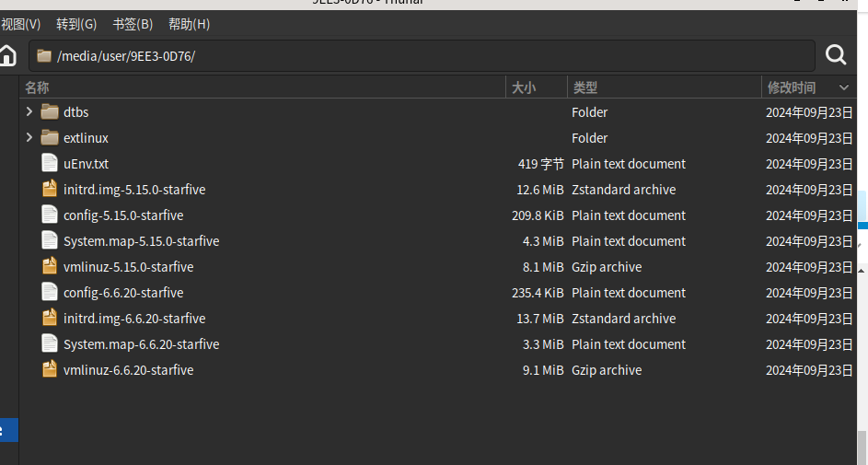Open search with the magnifier icon

coord(836,55)
